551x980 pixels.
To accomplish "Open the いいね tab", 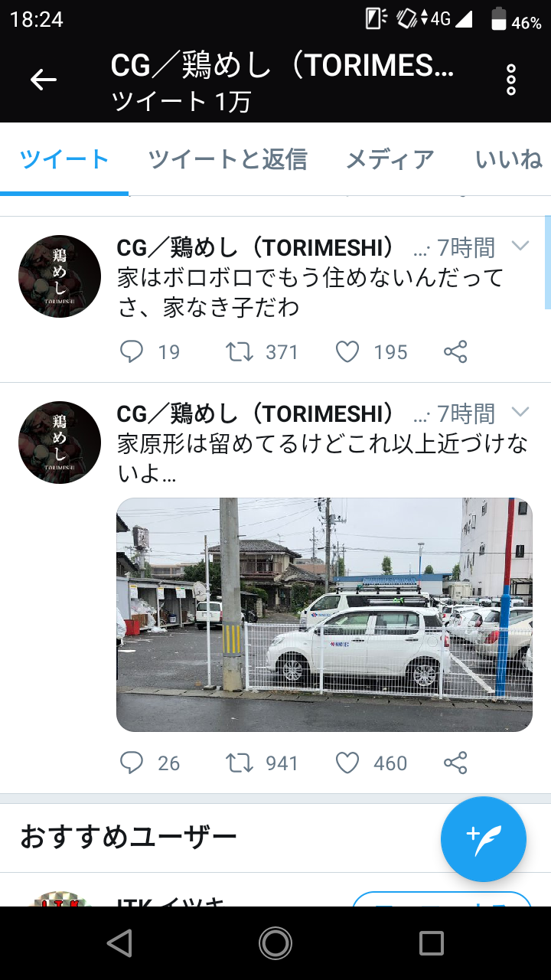I will 509,159.
